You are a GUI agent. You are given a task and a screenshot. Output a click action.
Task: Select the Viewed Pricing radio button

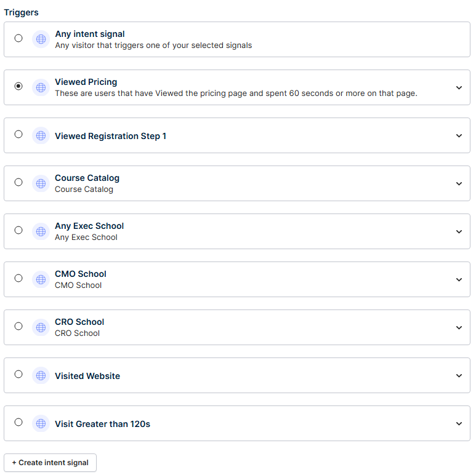coord(18,86)
